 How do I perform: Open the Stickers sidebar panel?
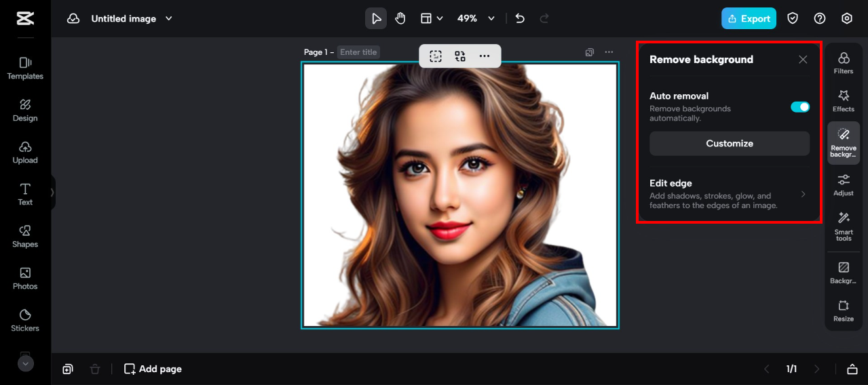pyautogui.click(x=25, y=320)
